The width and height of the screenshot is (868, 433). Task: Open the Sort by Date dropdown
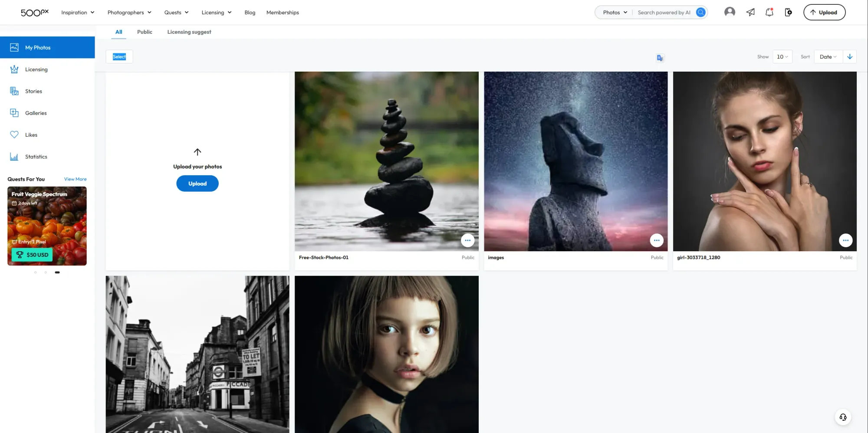828,56
